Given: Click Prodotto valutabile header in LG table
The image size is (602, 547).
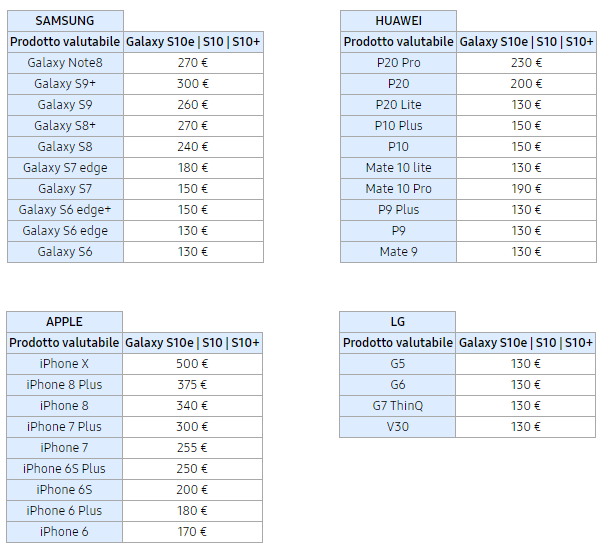Looking at the screenshot, I should pos(397,343).
